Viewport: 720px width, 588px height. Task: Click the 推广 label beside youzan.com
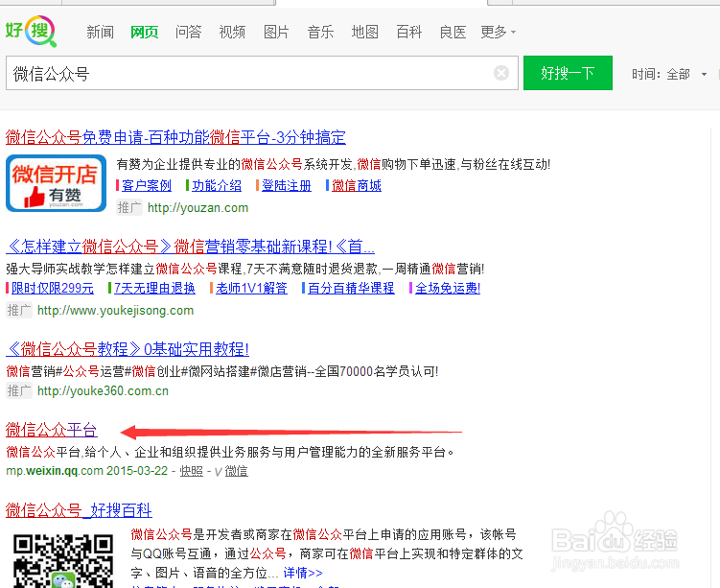click(x=129, y=207)
